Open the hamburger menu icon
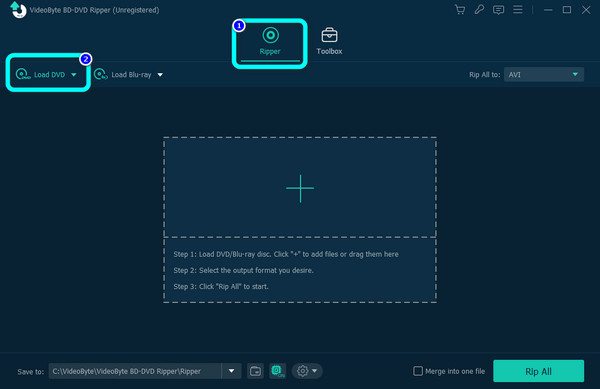Image resolution: width=600 pixels, height=389 pixels. tap(518, 10)
